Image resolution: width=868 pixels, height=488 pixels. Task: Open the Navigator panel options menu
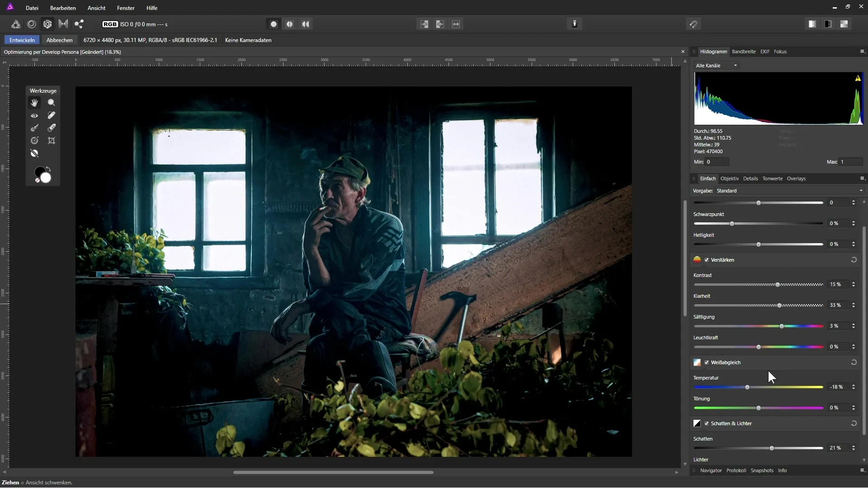tap(862, 470)
